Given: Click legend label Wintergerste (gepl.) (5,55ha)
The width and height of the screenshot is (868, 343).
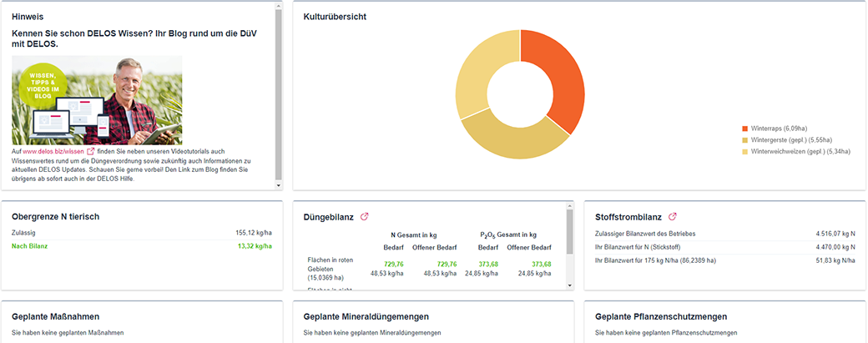Looking at the screenshot, I should pyautogui.click(x=791, y=140).
